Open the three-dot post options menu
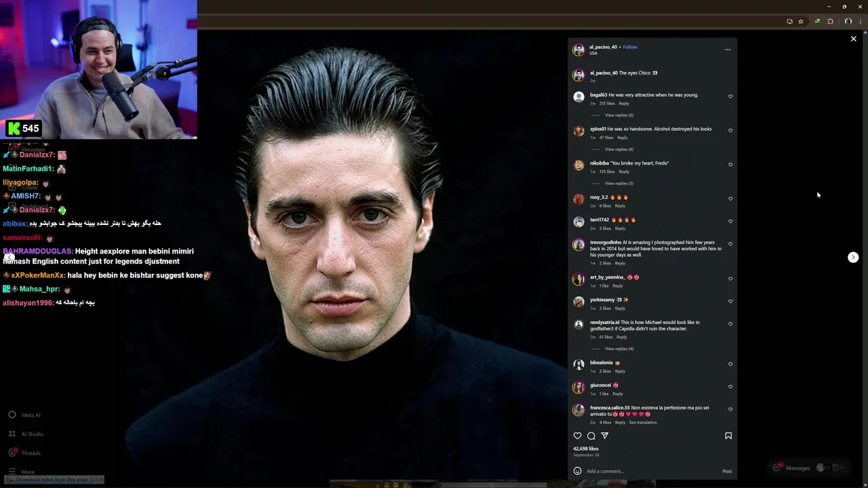Image resolution: width=868 pixels, height=488 pixels. (x=728, y=49)
